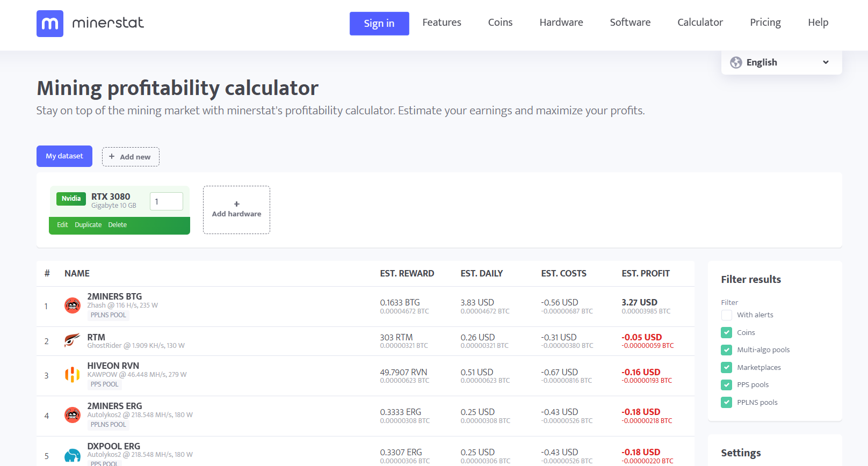Click the 2Miners ERG pool icon
This screenshot has width=868, height=466.
[73, 415]
